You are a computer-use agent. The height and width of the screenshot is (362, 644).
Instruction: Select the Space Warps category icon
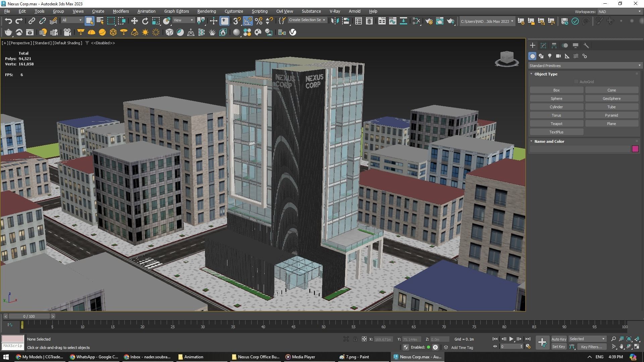pyautogui.click(x=576, y=56)
